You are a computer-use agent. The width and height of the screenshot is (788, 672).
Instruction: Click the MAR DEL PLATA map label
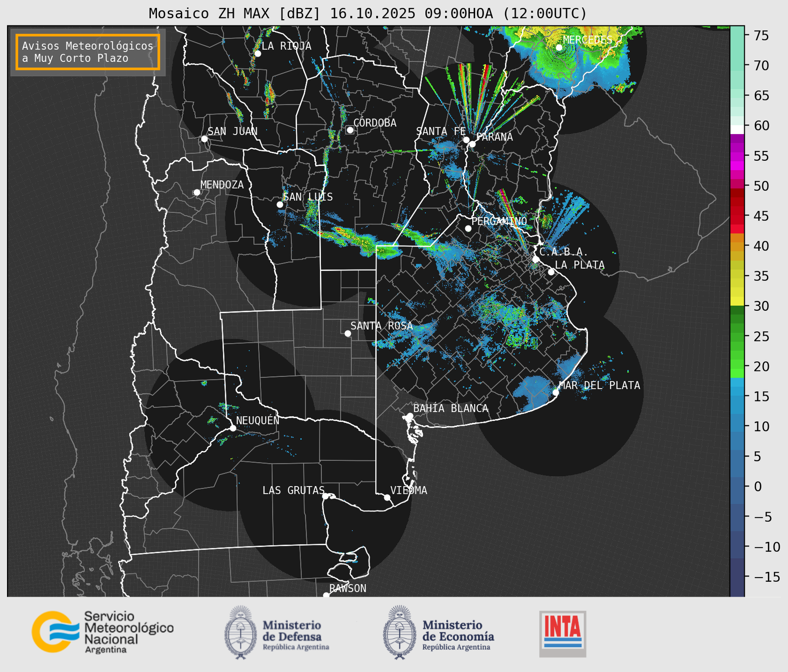coord(599,386)
